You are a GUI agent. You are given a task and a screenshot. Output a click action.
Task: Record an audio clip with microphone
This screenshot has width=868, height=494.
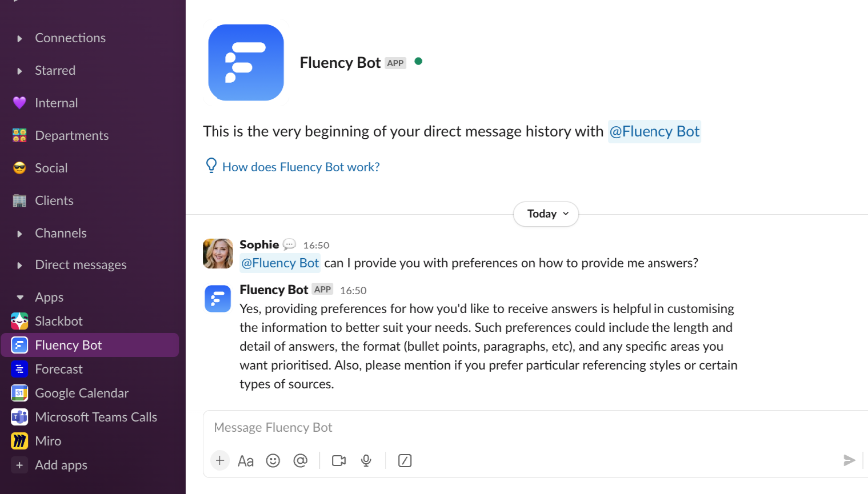(x=366, y=460)
